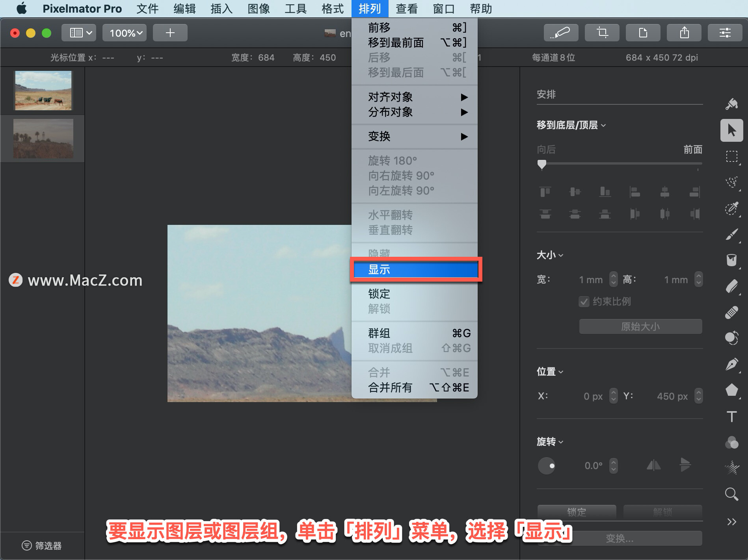Click the hidden lighthouse layer thumbnail
This screenshot has width=748, height=560.
(x=43, y=139)
